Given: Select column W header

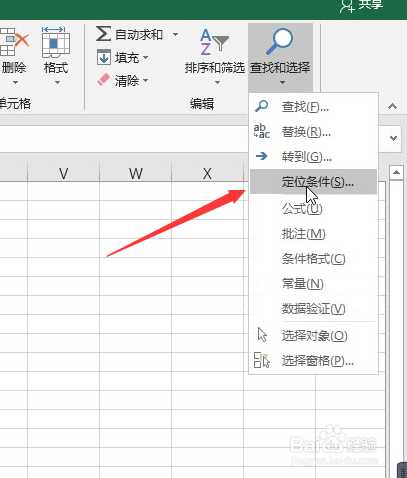Looking at the screenshot, I should pyautogui.click(x=136, y=173).
